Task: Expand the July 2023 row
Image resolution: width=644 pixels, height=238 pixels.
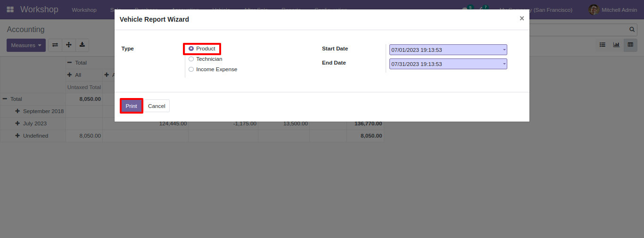Action: 18,123
